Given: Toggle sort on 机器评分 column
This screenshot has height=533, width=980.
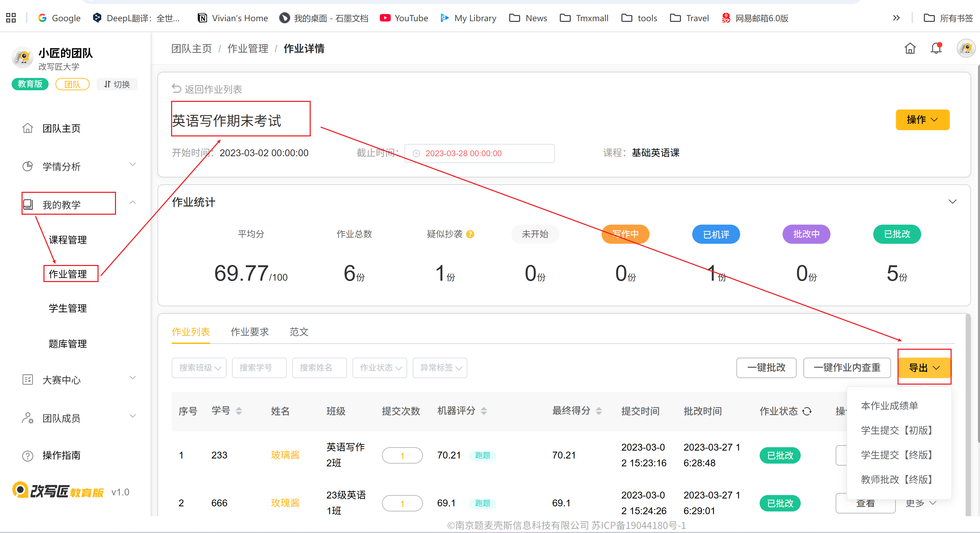Looking at the screenshot, I should [484, 411].
